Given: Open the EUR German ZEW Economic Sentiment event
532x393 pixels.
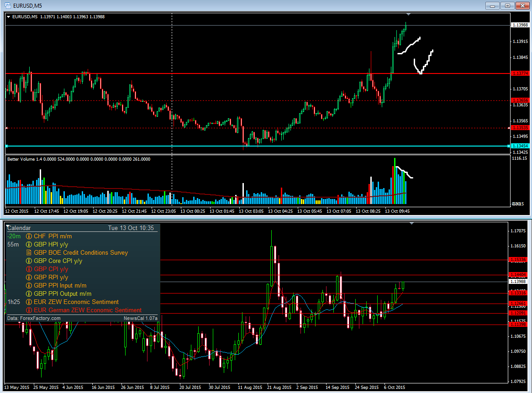Looking at the screenshot, I should click(x=88, y=310).
